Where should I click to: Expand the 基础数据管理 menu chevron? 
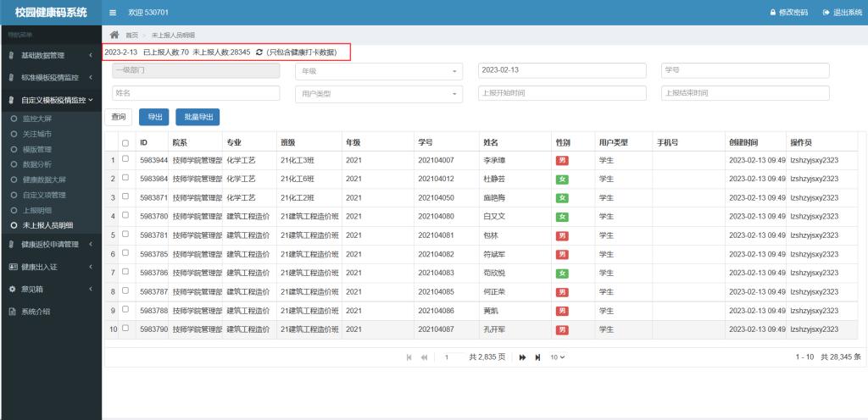[90, 55]
